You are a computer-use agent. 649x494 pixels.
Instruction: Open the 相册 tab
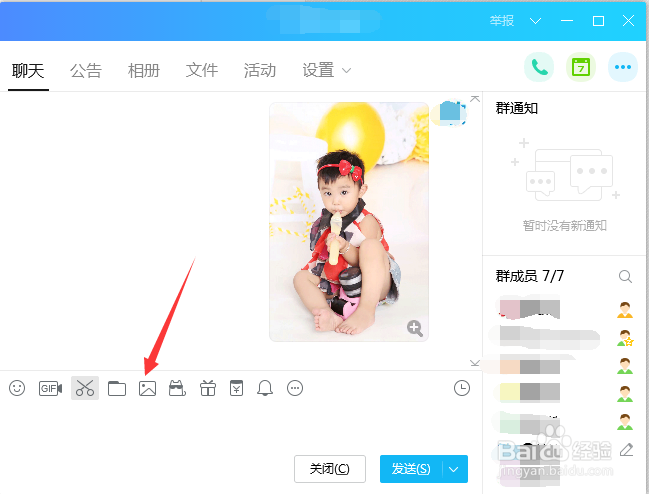point(144,70)
